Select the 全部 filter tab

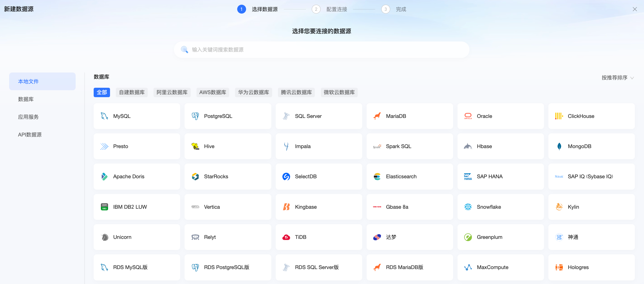pyautogui.click(x=102, y=92)
